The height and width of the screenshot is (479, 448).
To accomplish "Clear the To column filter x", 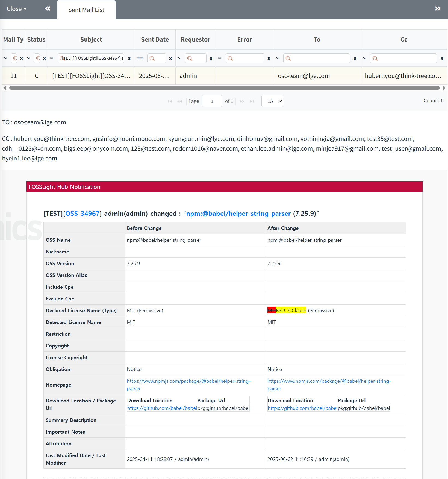I will [355, 58].
